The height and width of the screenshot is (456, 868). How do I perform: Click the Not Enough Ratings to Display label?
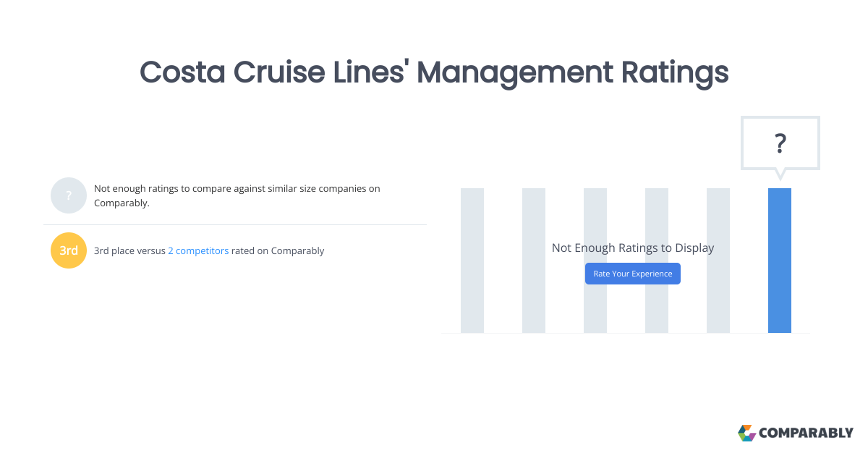point(632,248)
